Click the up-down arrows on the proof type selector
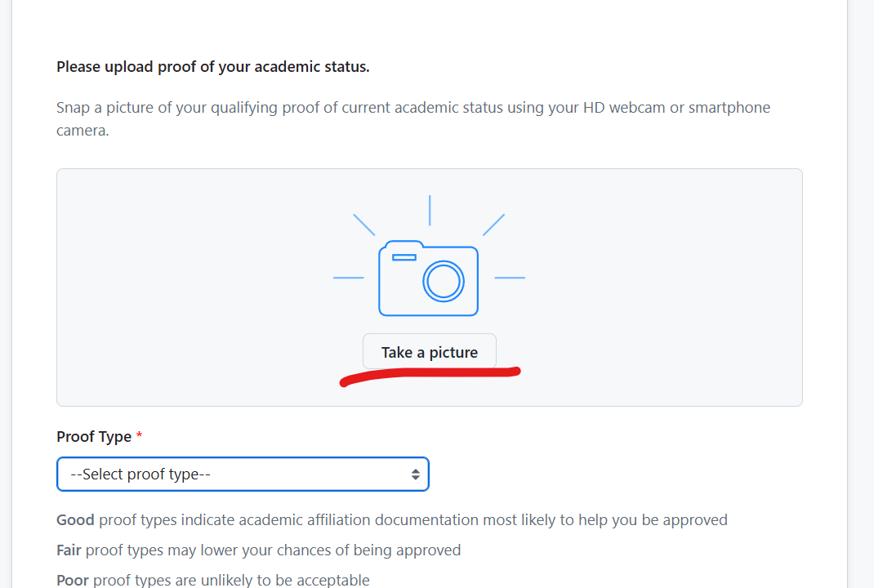The height and width of the screenshot is (588, 874). [x=416, y=474]
